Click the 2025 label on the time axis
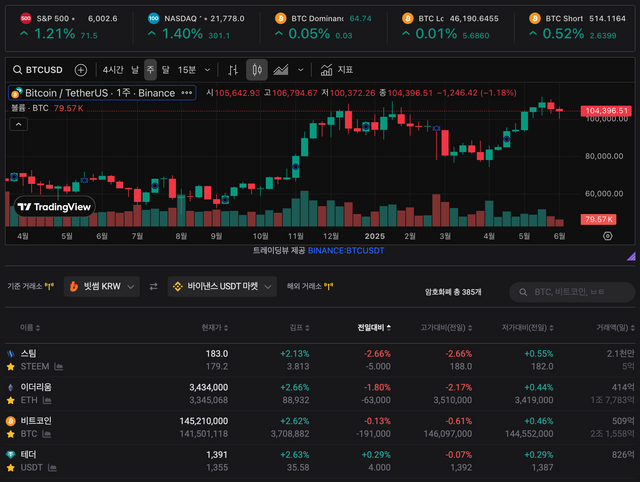This screenshot has width=640, height=482. point(375,236)
